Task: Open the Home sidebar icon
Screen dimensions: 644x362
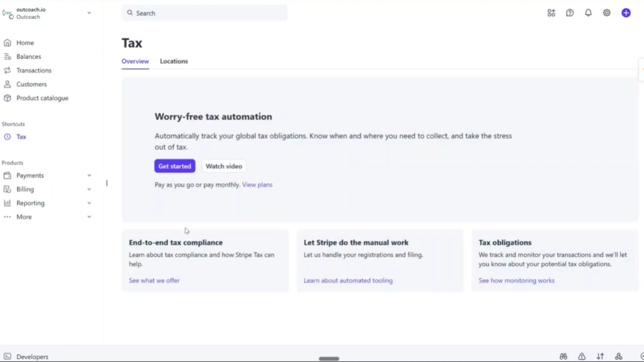Action: coord(7,43)
